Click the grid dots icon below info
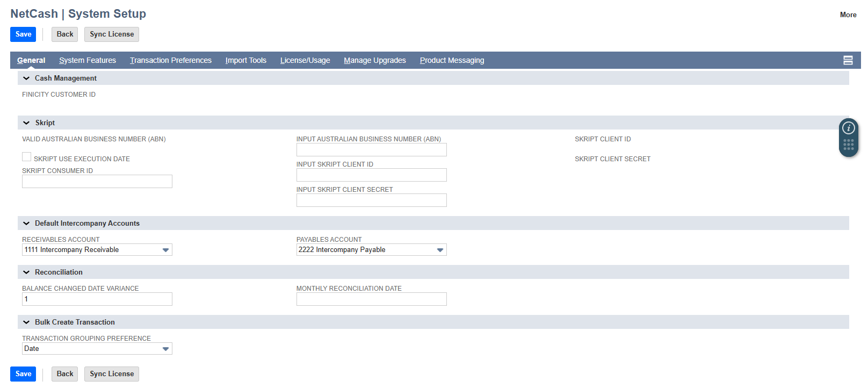The width and height of the screenshot is (868, 388). click(x=848, y=145)
